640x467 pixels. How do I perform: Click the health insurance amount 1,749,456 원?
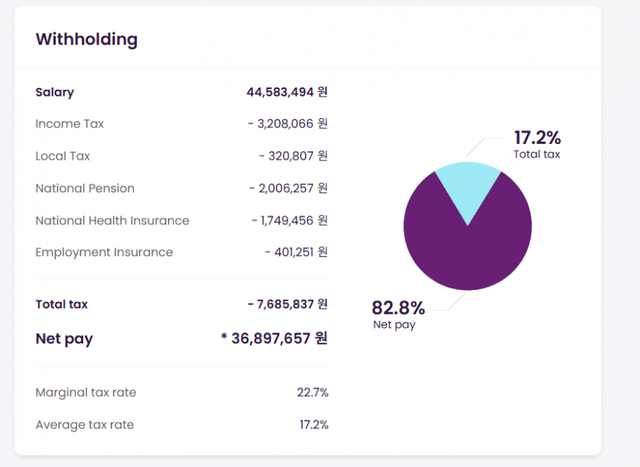click(x=288, y=220)
